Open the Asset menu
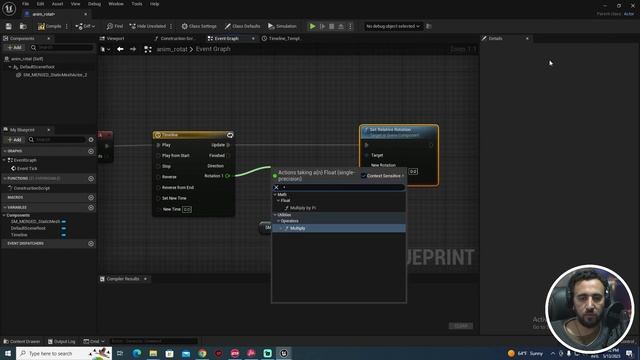 [57, 4]
